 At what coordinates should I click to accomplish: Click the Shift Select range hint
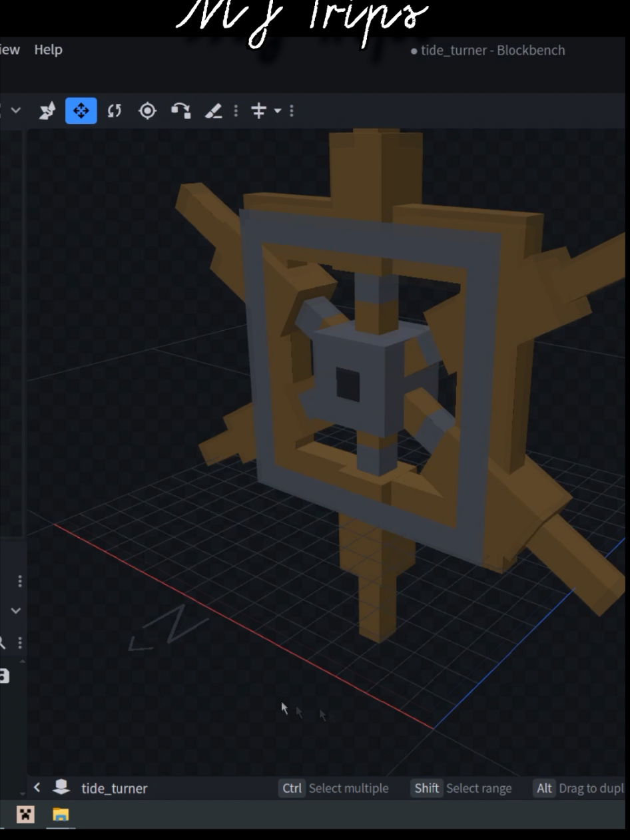(x=462, y=788)
